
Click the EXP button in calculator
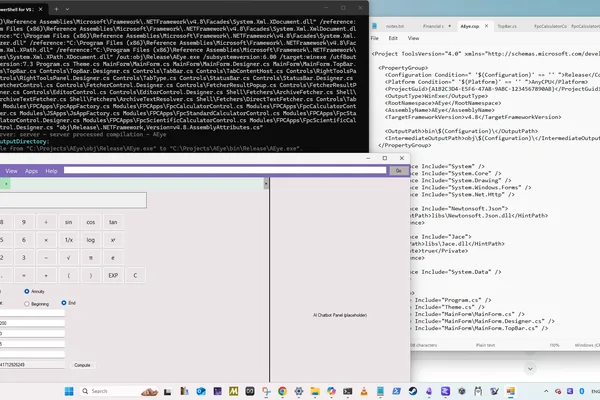point(113,275)
